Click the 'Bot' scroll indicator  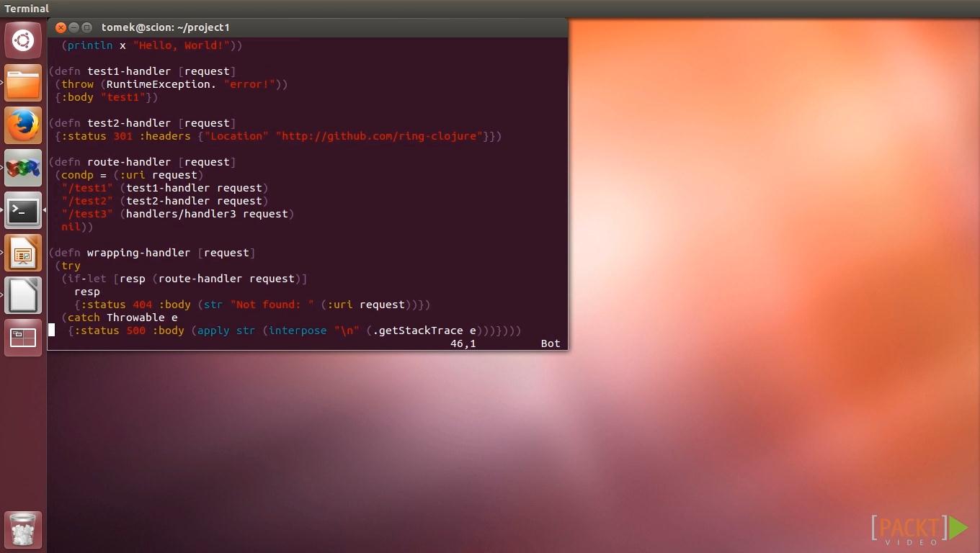551,343
